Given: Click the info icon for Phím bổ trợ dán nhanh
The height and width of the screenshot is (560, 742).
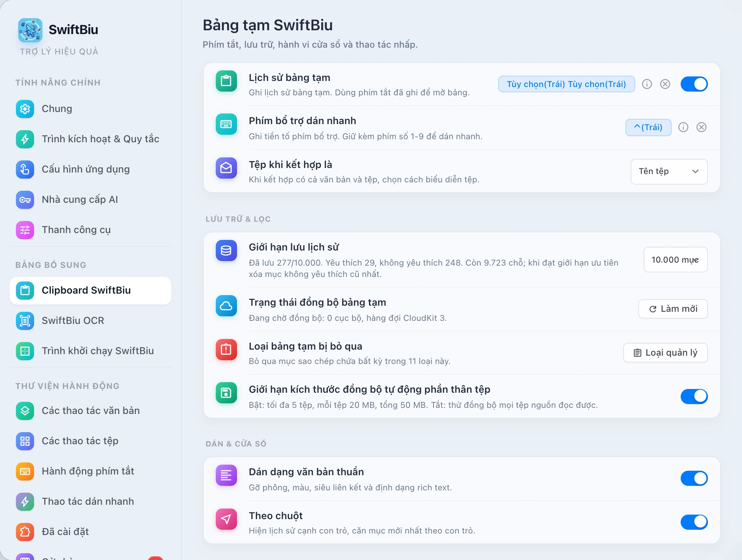Looking at the screenshot, I should pyautogui.click(x=683, y=127).
